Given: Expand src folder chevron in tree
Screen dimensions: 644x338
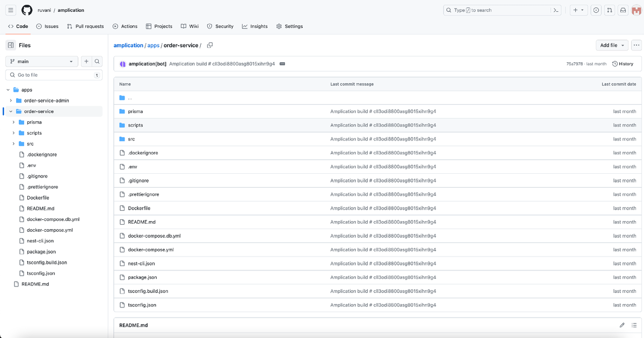Looking at the screenshot, I should click(14, 144).
